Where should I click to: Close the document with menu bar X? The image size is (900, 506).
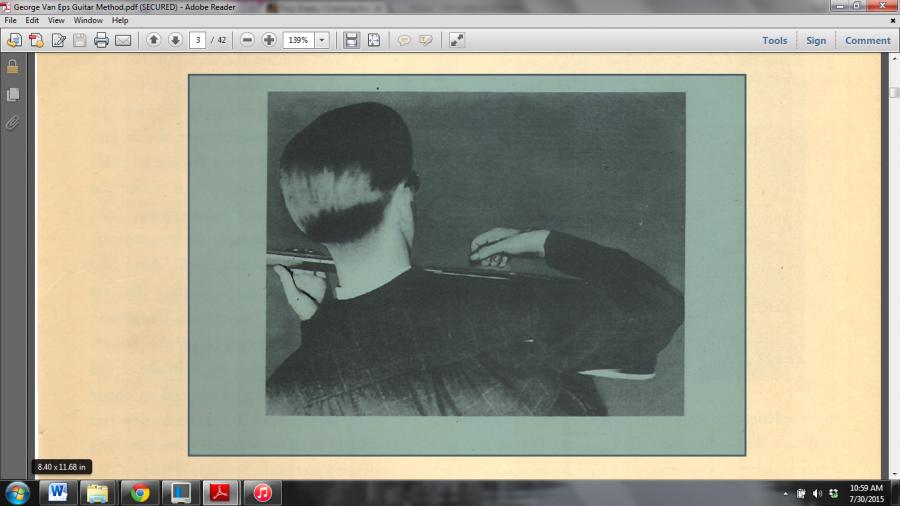[x=893, y=20]
